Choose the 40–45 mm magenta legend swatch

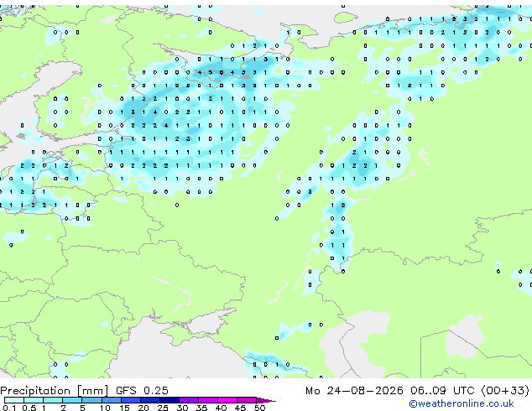[x=227, y=400]
